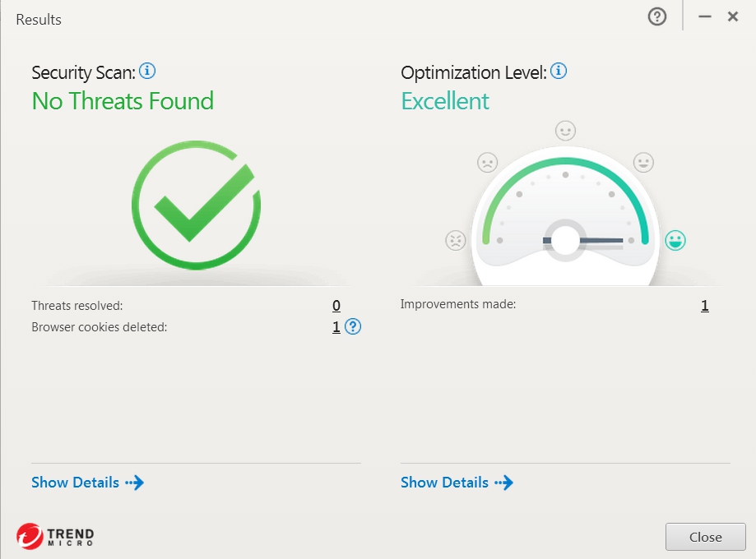Minimize the Results window
Screen dimensions: 756x559
coord(705,16)
